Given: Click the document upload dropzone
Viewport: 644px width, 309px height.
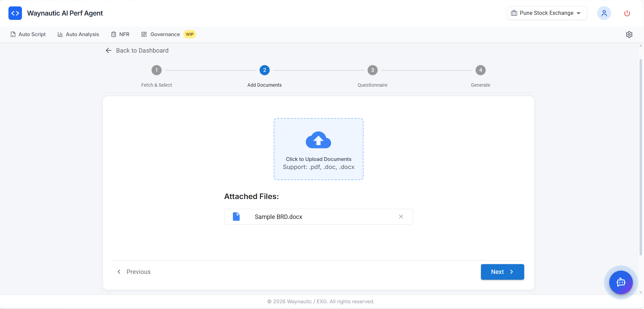Looking at the screenshot, I should pyautogui.click(x=318, y=149).
